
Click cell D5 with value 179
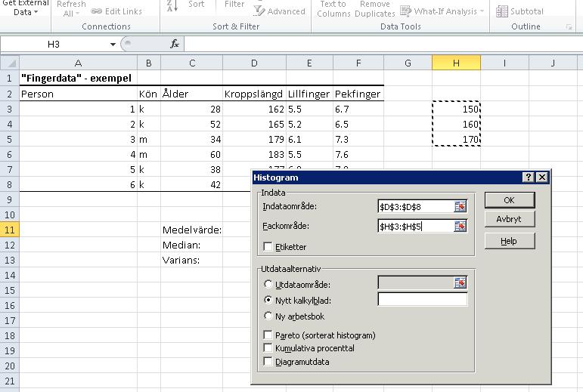point(254,140)
